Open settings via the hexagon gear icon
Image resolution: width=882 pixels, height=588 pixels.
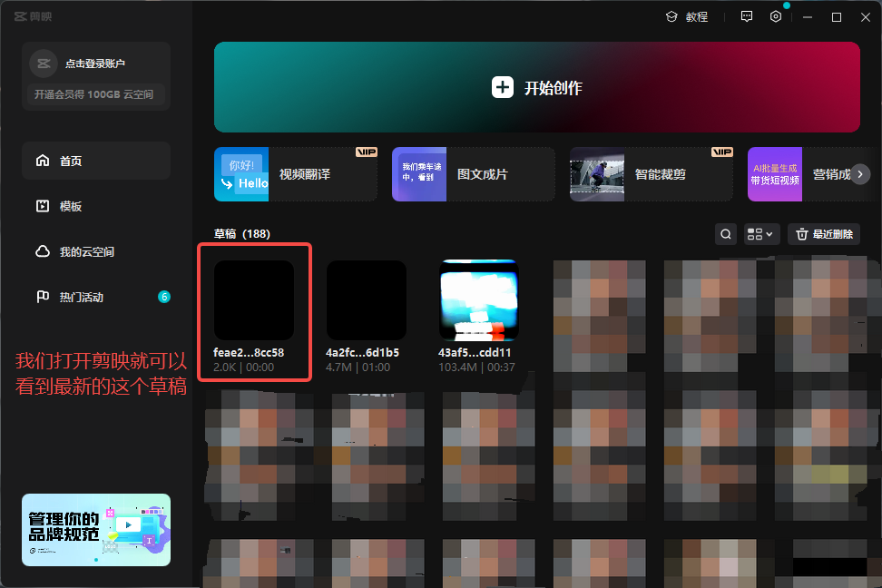click(x=776, y=16)
